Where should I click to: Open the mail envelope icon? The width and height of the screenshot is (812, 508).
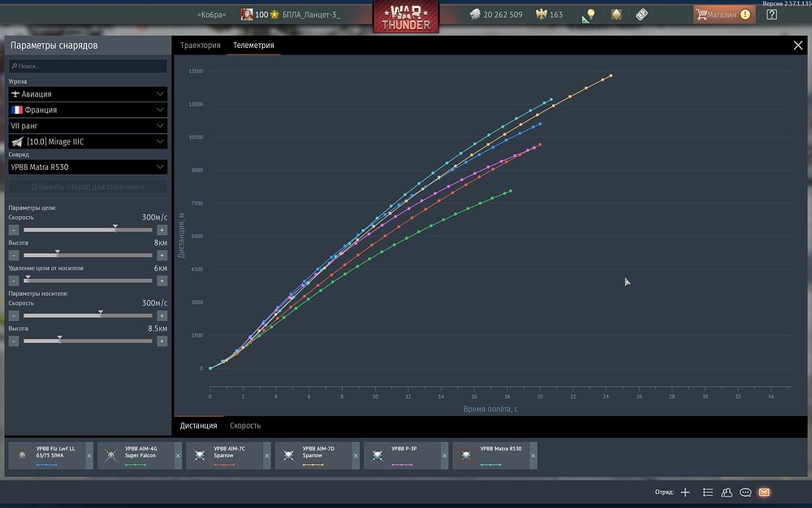(x=764, y=492)
